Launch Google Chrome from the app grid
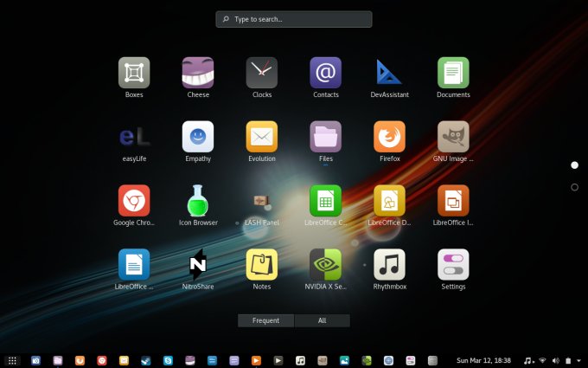 134,201
